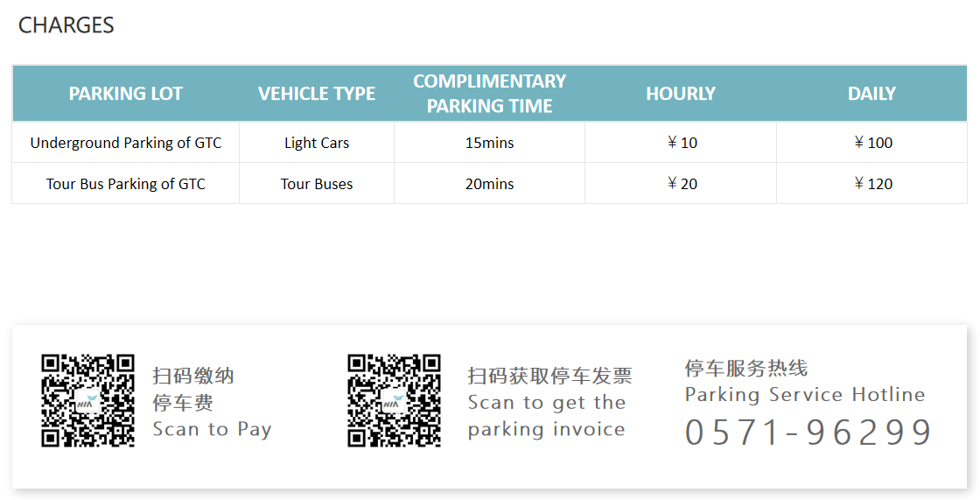Click the Hourly column header
This screenshot has width=980, height=500.
pos(681,94)
